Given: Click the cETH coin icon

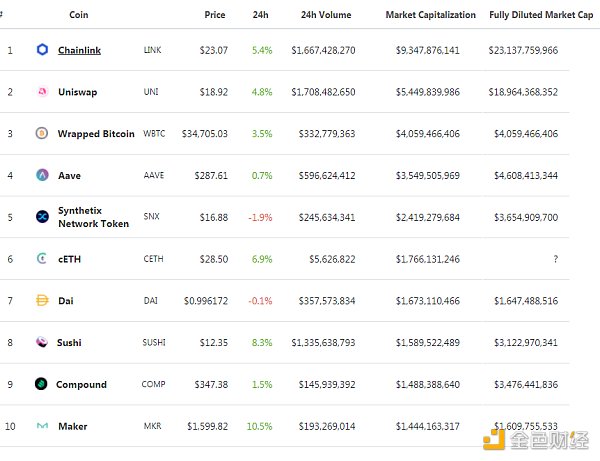Looking at the screenshot, I should (x=42, y=258).
